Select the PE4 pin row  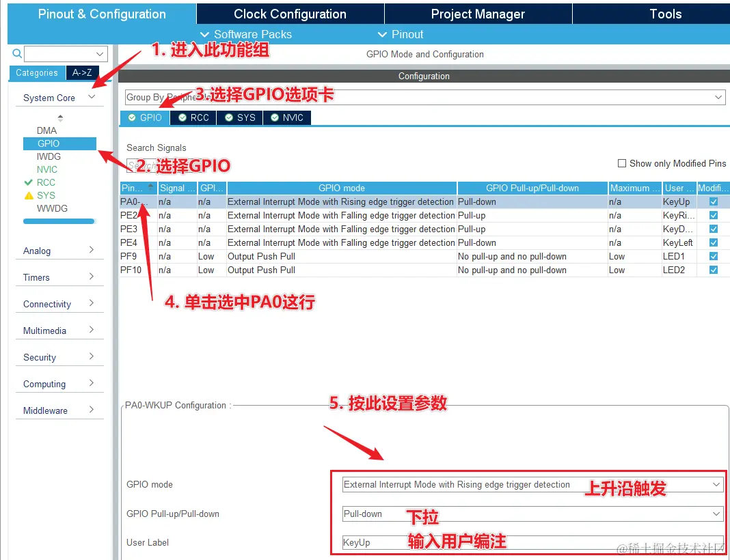tap(424, 243)
